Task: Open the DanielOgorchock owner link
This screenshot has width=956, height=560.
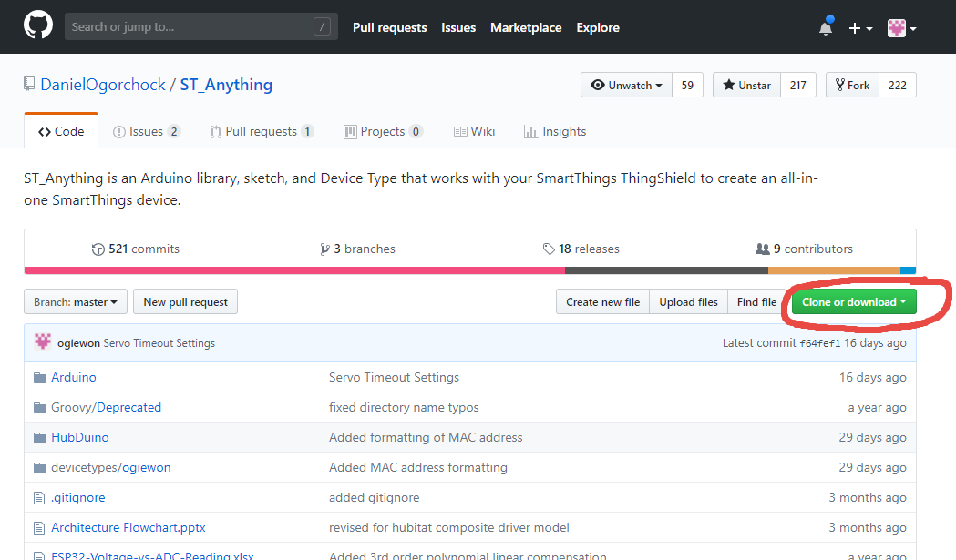Action: tap(103, 85)
